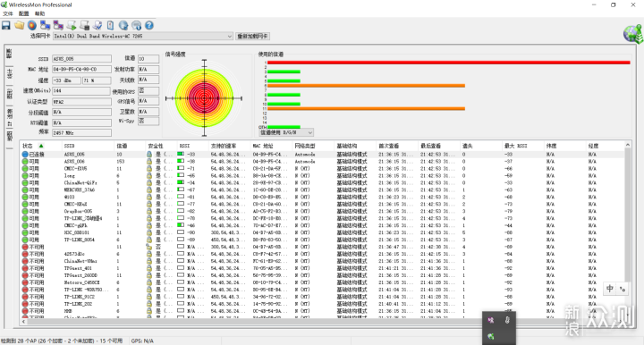
Task: Click the document with checkmark icon
Action: (x=97, y=25)
